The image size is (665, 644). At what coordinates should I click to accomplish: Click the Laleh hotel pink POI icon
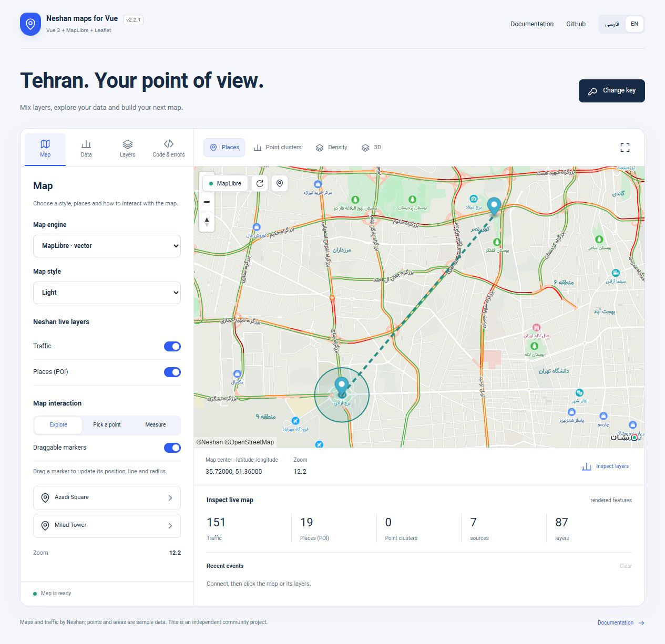[x=536, y=328]
